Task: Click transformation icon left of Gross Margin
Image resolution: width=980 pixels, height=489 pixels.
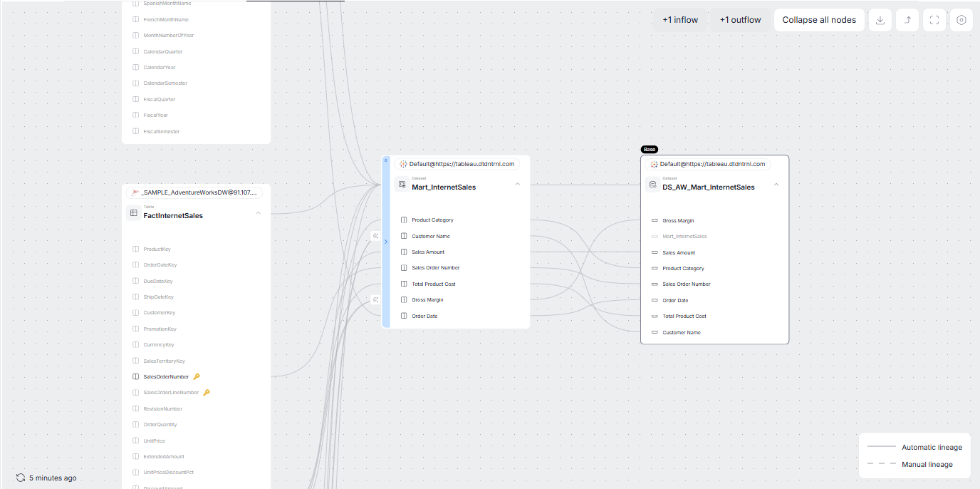Action: 375,299
